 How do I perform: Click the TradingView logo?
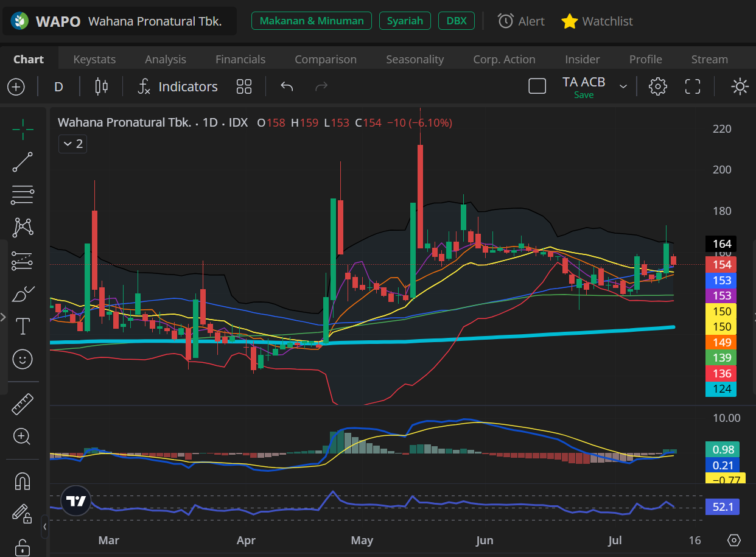tap(76, 501)
